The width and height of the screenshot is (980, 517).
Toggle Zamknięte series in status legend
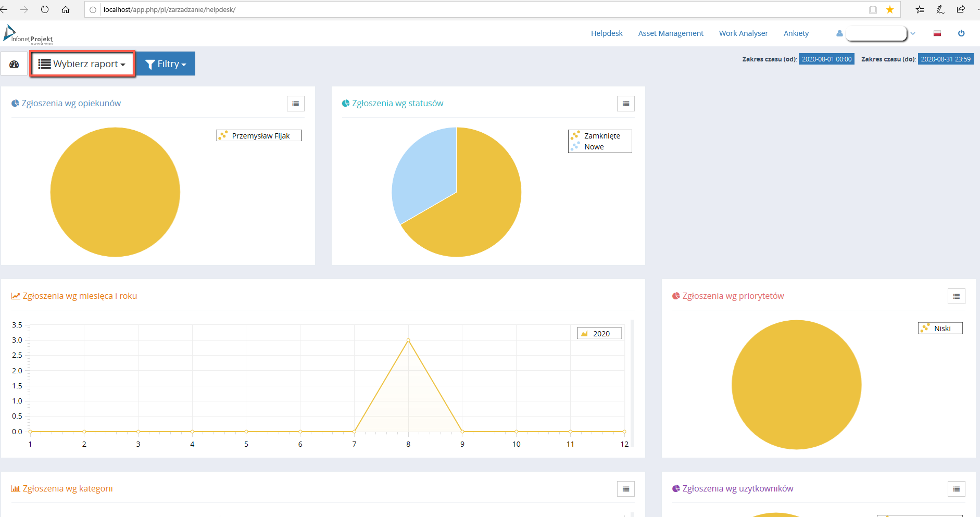click(601, 136)
